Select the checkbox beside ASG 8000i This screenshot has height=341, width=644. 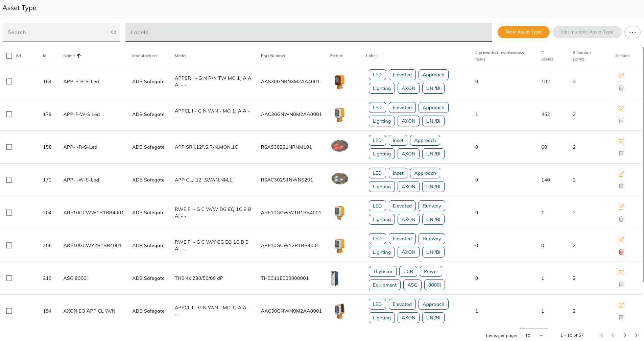(x=9, y=278)
